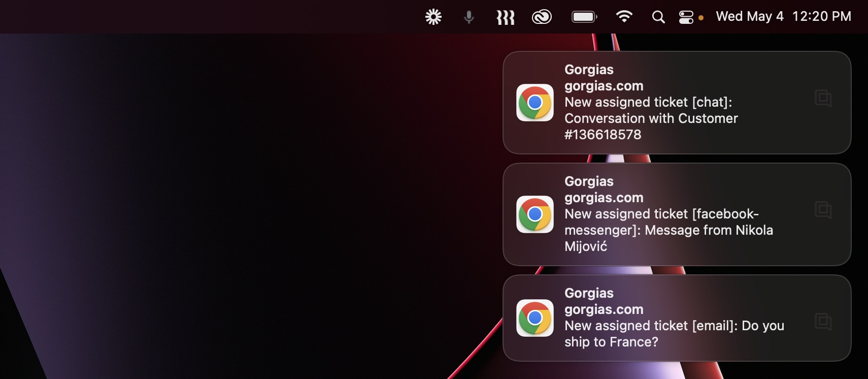Open Spotlight search magnifier
The image size is (868, 379).
pos(658,17)
